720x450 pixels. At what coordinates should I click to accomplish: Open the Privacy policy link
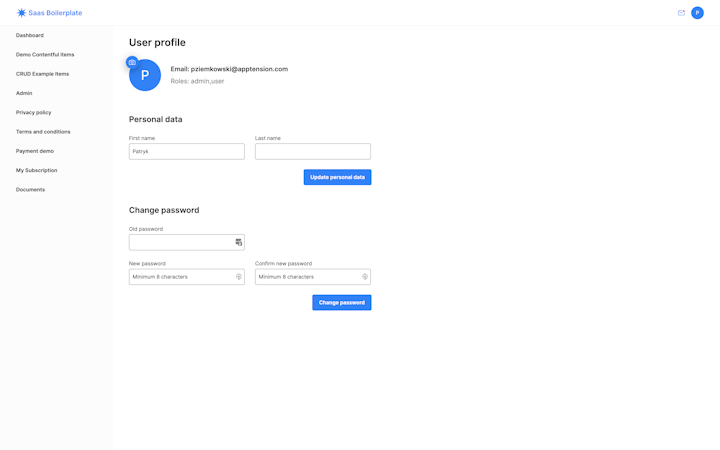(33, 112)
